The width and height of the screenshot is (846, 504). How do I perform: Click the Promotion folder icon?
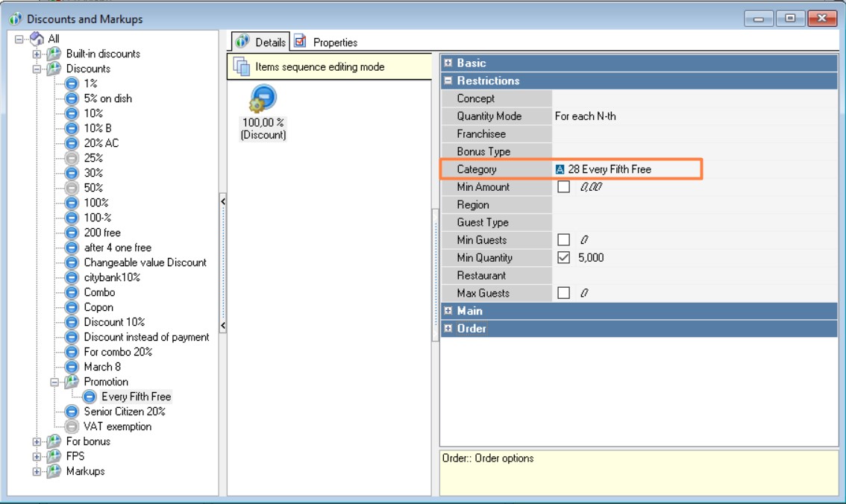(x=72, y=382)
